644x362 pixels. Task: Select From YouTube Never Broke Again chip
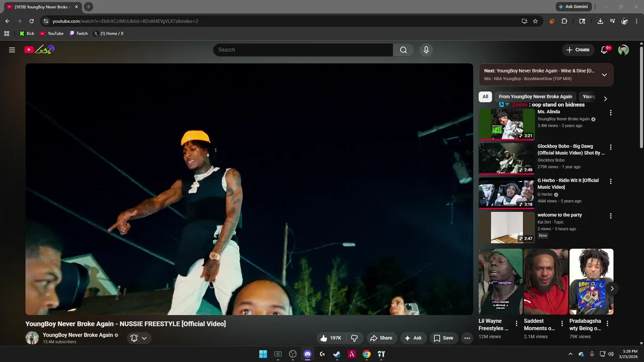[x=535, y=97]
